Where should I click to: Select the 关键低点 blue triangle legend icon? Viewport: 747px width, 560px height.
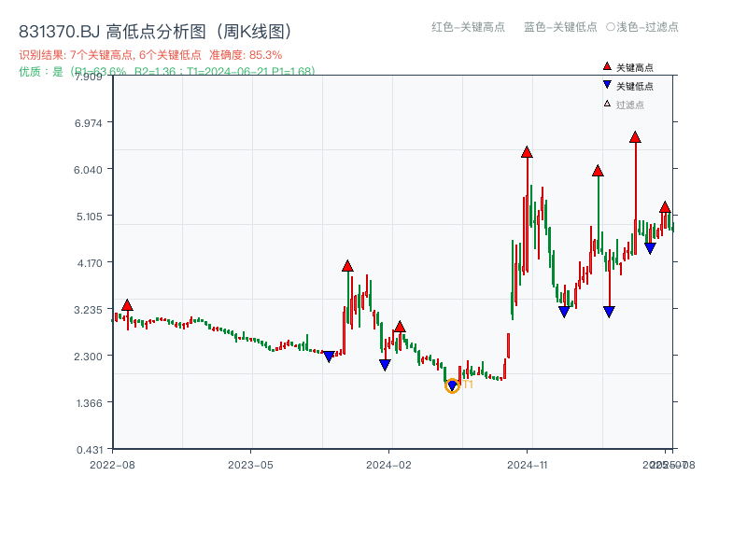coord(605,84)
